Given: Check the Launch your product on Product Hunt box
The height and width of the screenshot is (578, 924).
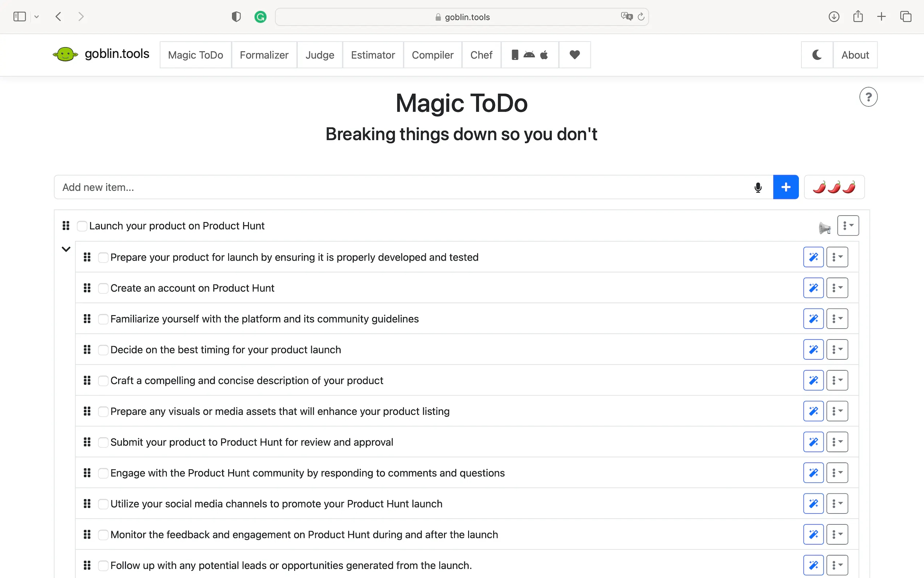Looking at the screenshot, I should coord(82,226).
